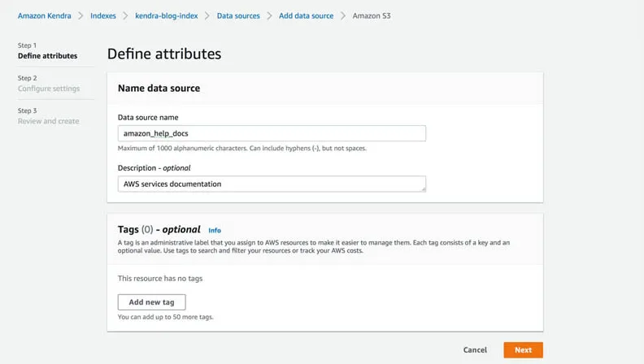The width and height of the screenshot is (644, 364).
Task: Cancel the data source creation
Action: (x=475, y=350)
